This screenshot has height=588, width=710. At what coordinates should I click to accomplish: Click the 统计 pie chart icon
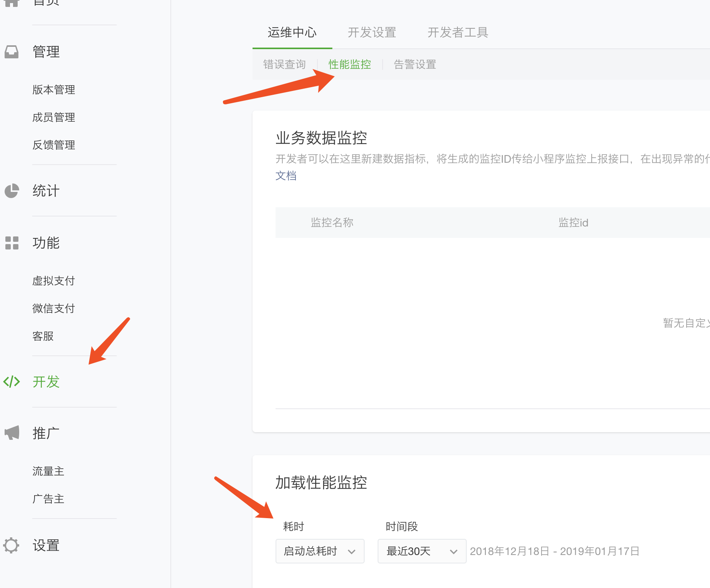point(12,191)
